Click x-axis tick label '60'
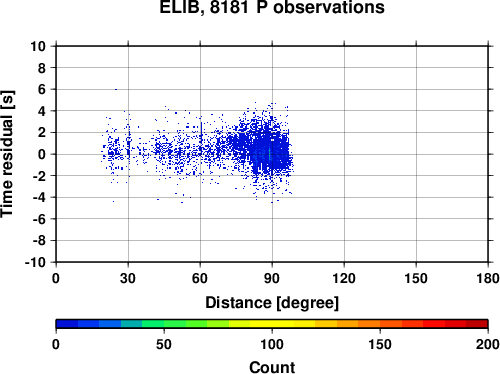500x374 pixels. coord(200,278)
